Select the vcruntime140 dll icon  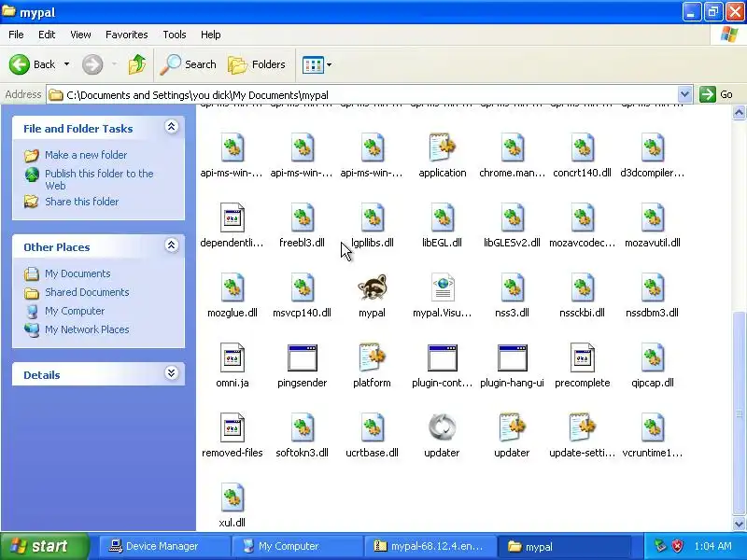[652, 427]
